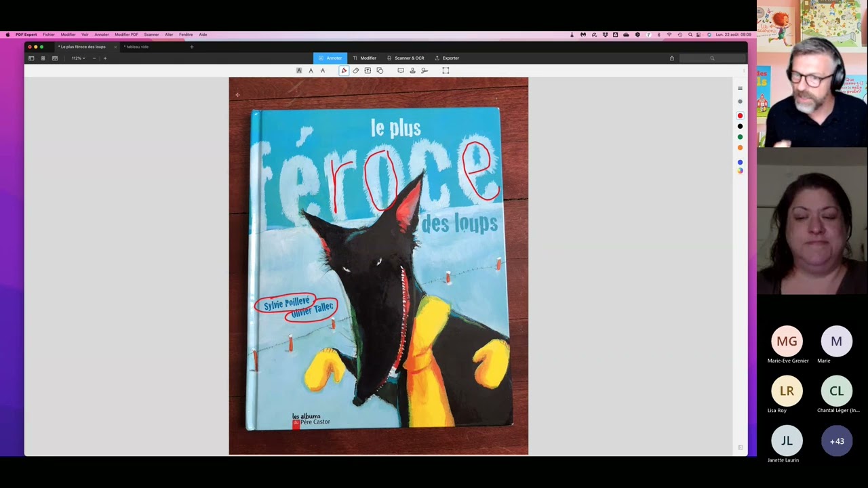Toggle the sidebar panel
The width and height of the screenshot is (868, 488).
(x=31, y=58)
